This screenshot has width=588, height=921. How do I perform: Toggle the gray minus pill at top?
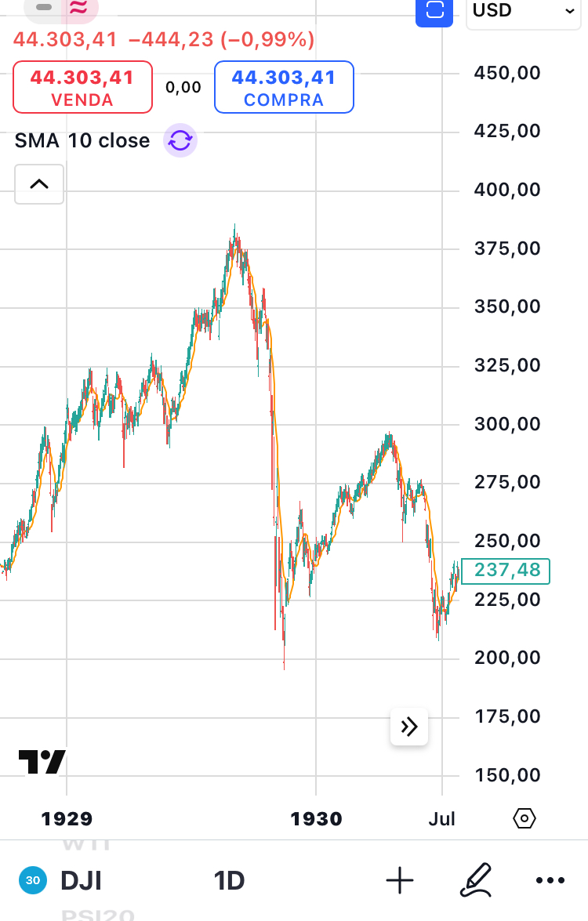coord(45,7)
